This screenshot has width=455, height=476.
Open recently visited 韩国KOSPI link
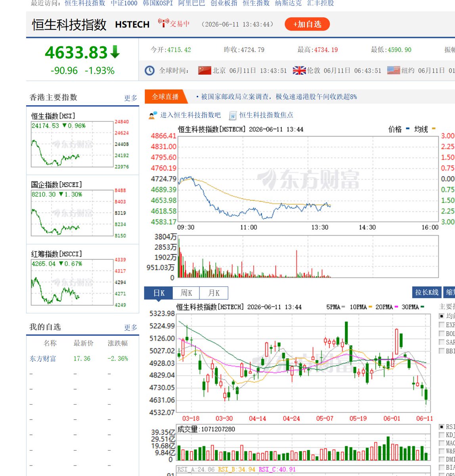158,3
